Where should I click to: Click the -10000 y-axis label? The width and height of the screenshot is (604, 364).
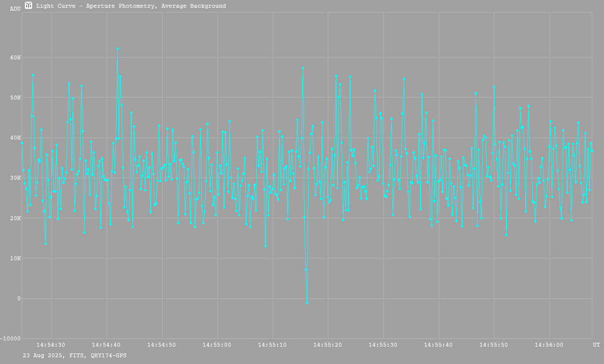click(11, 338)
